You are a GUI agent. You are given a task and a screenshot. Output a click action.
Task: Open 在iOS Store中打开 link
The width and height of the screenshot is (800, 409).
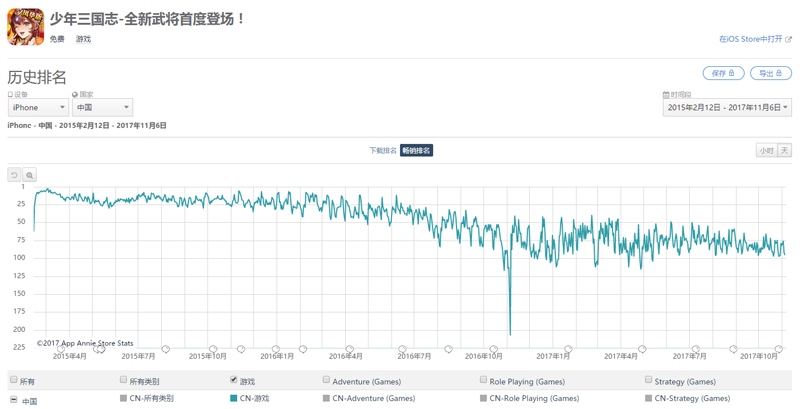751,39
